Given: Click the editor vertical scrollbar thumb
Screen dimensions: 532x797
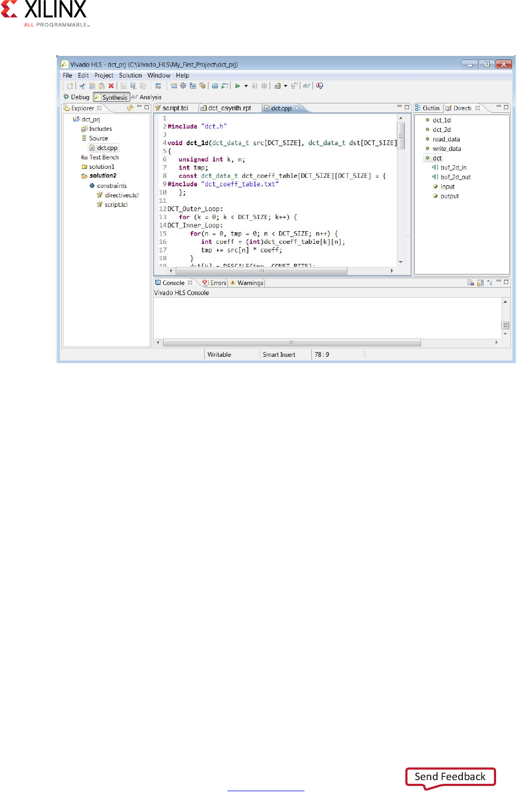Looking at the screenshot, I should 401,136.
